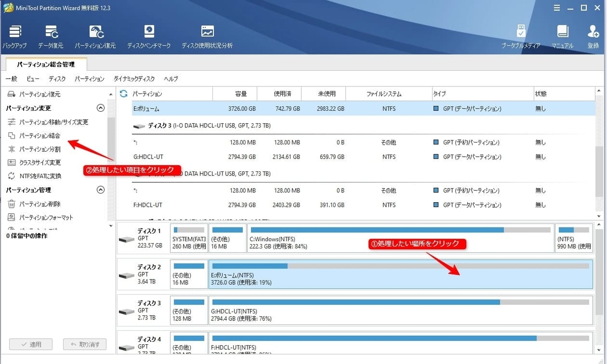Select the 16 MB (その他) block on Disk 1
607x364 pixels.
tap(227, 238)
